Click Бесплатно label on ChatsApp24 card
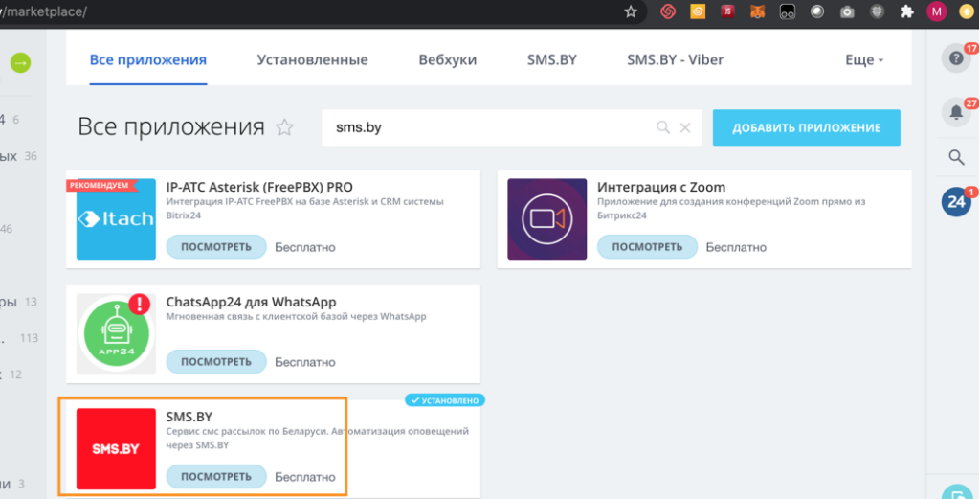 click(x=305, y=362)
